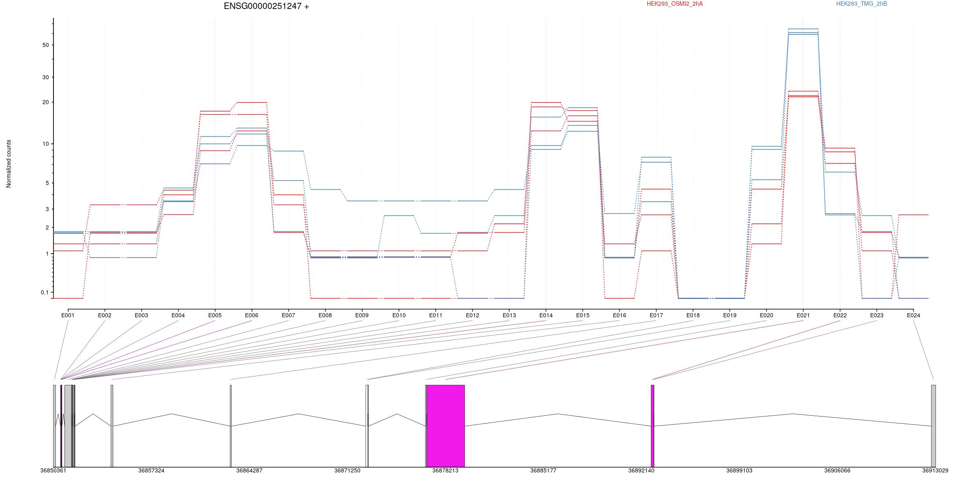Viewport: 980px width, 490px height.
Task: Click exon label E011
Action: tap(436, 315)
